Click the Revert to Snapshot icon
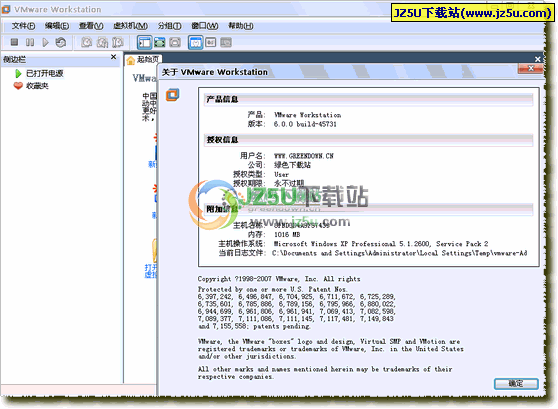This screenshot has width=558, height=409. point(102,42)
